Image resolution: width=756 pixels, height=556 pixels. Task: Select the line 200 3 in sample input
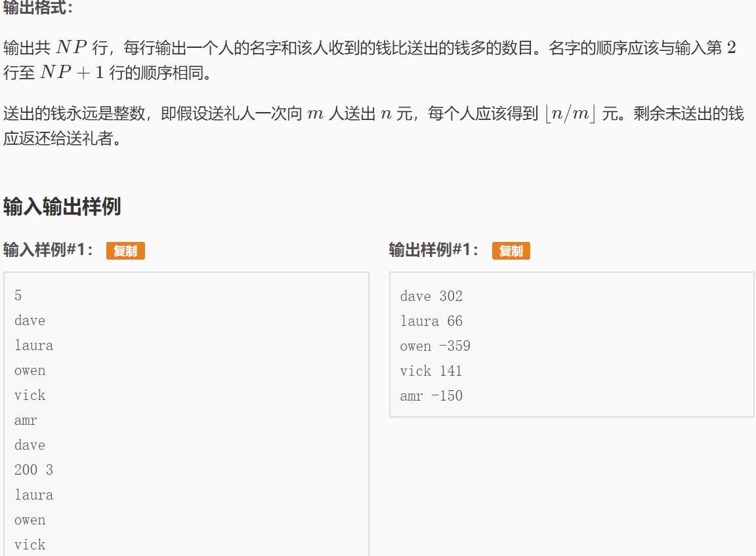pyautogui.click(x=33, y=469)
